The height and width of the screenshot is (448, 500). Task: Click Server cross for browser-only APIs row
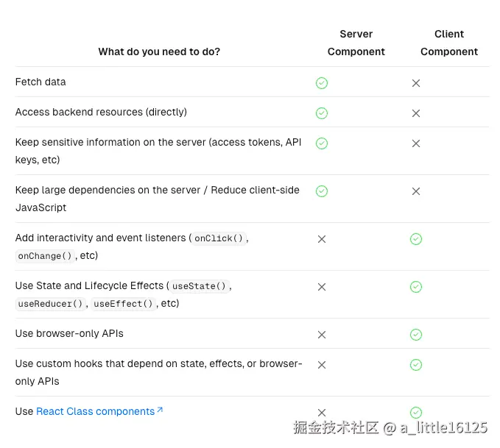click(x=322, y=335)
